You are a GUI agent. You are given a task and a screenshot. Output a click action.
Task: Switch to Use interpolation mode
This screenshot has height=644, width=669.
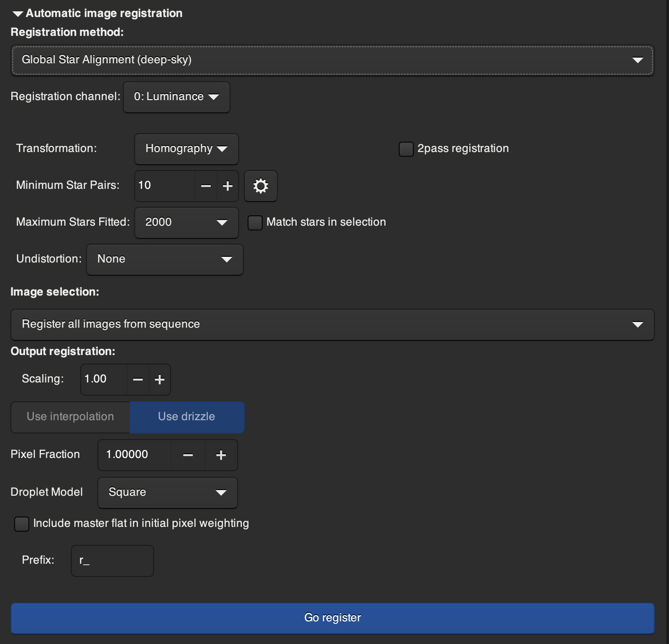[x=70, y=417]
